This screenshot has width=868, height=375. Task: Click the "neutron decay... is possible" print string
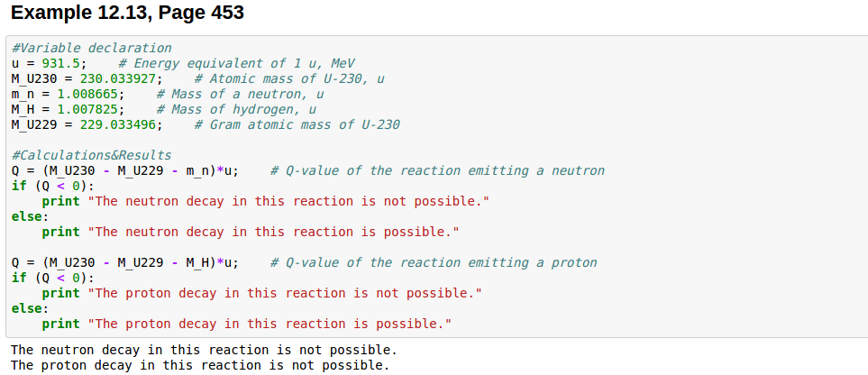click(x=273, y=232)
